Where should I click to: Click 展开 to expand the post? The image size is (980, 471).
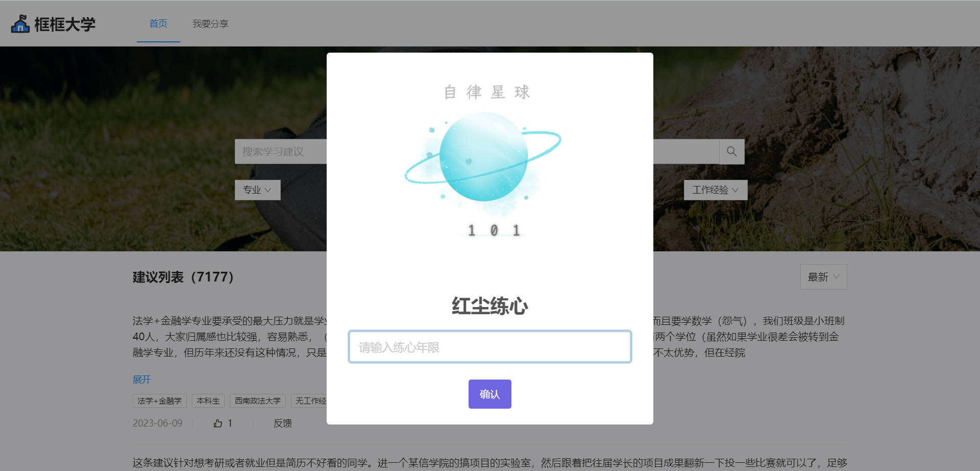(x=141, y=380)
